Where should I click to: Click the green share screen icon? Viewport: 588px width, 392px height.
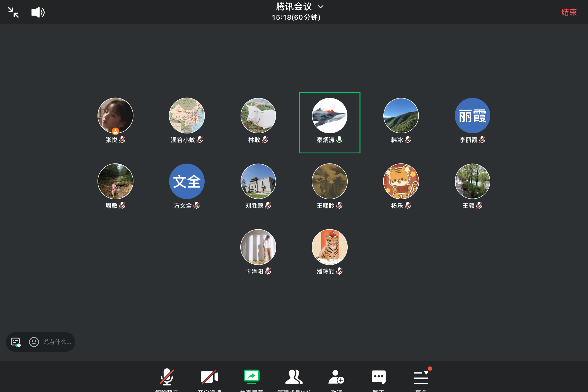[x=251, y=376]
